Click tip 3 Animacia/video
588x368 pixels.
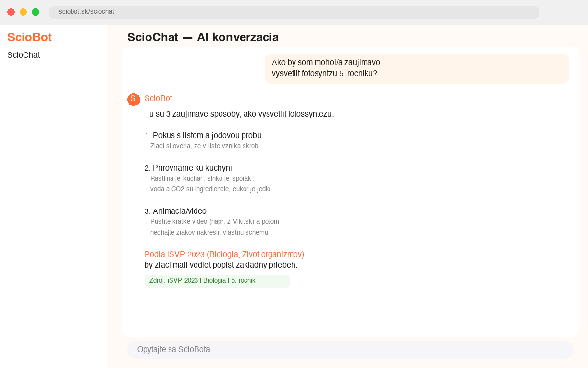(x=175, y=211)
